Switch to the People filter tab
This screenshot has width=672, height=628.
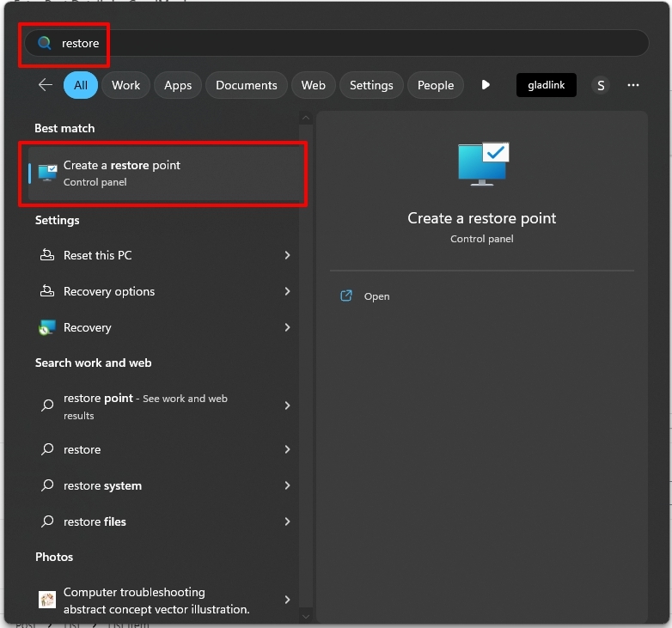point(436,85)
